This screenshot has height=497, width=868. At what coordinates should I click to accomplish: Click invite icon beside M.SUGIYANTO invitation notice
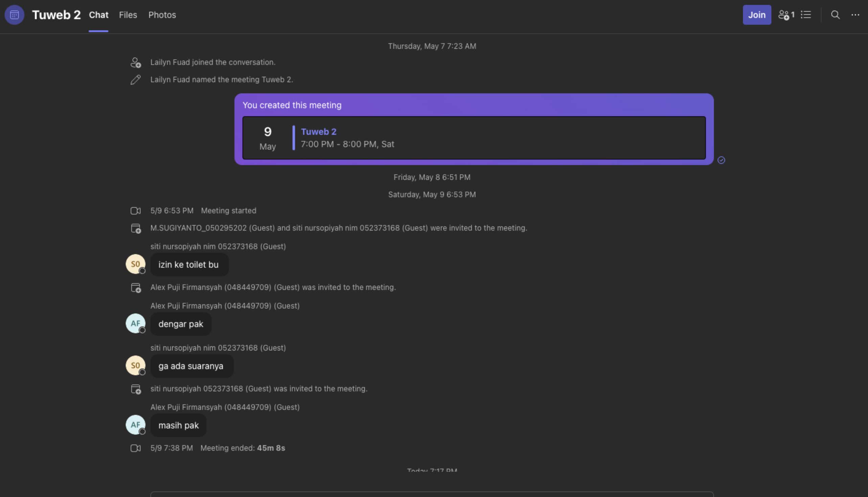point(136,228)
